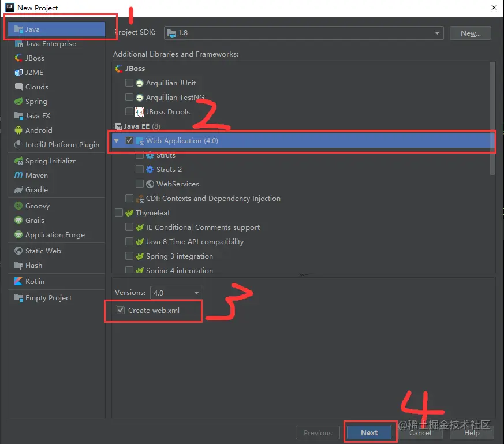Screen dimensions: 504x444
Task: Select the Java project type icon
Action: click(x=18, y=29)
